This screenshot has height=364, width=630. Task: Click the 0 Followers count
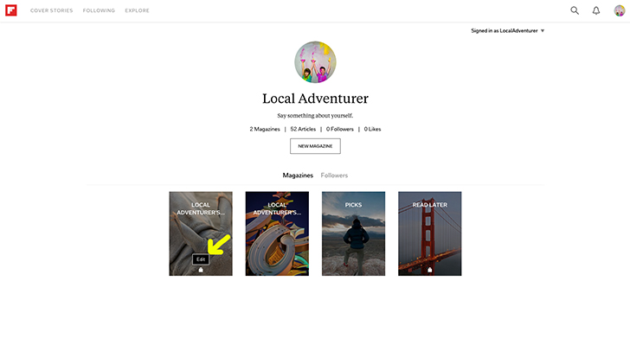[x=340, y=129]
